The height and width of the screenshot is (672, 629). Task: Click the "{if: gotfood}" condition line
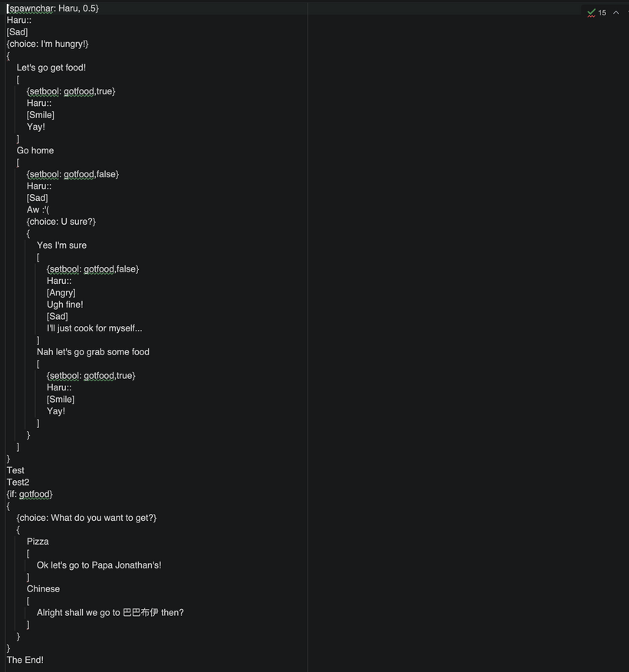click(30, 494)
